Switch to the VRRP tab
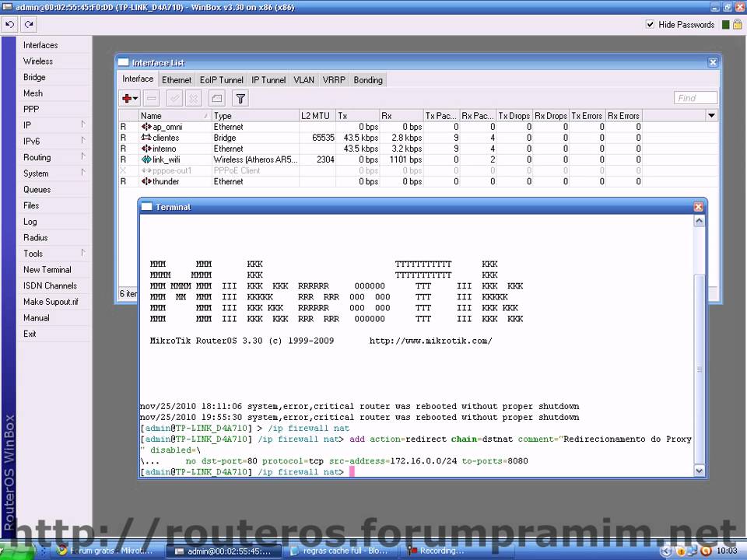Image resolution: width=747 pixels, height=560 pixels. [334, 80]
